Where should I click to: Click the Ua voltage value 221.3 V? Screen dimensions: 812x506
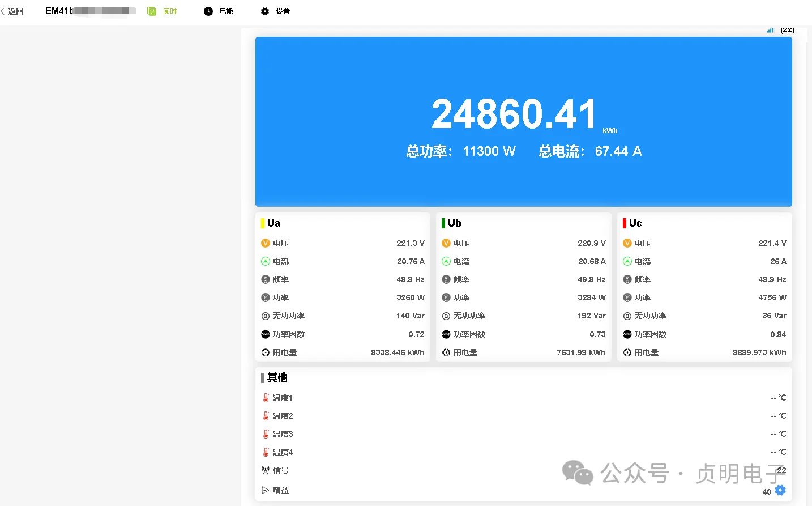click(411, 243)
